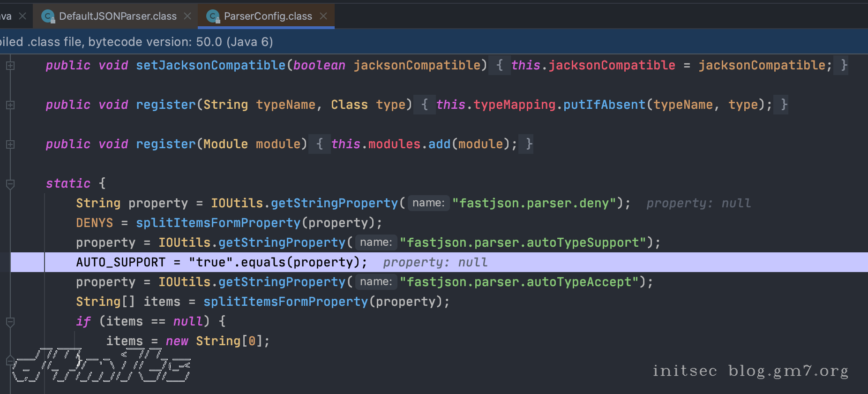This screenshot has width=868, height=394.
Task: Click the class file icon on DefaultJSONParser.class tab
Action: [48, 16]
